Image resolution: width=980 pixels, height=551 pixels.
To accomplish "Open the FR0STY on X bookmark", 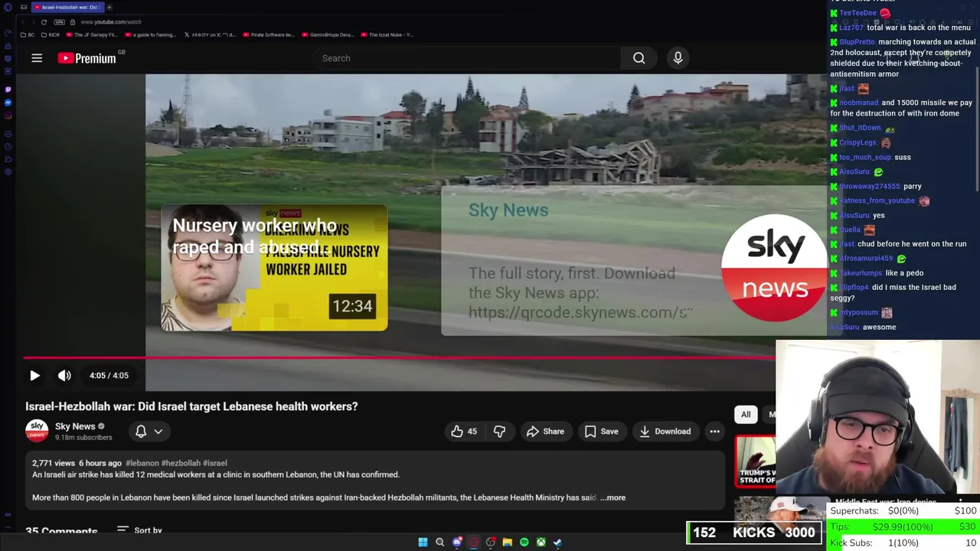I will (x=211, y=34).
